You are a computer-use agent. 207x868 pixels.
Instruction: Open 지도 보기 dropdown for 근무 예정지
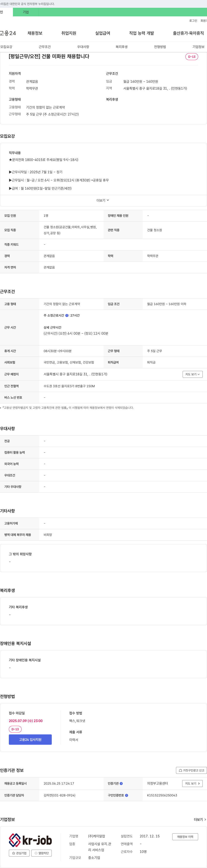pyautogui.click(x=193, y=374)
